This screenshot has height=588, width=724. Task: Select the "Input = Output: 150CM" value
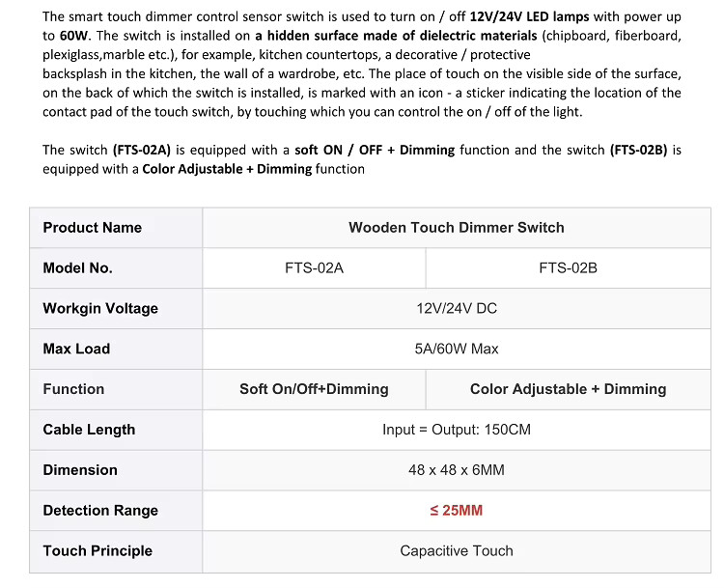457,430
